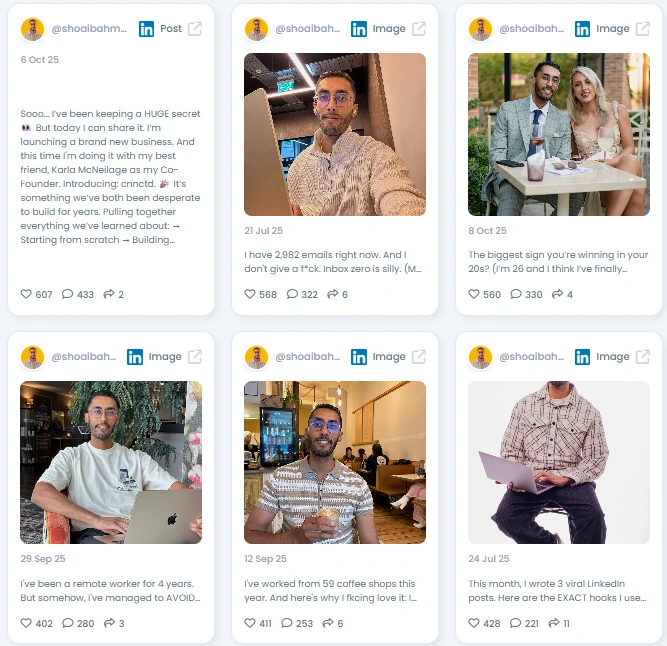This screenshot has height=646, width=667.
Task: Click heart icon showing 607 likes
Action: 26,294
